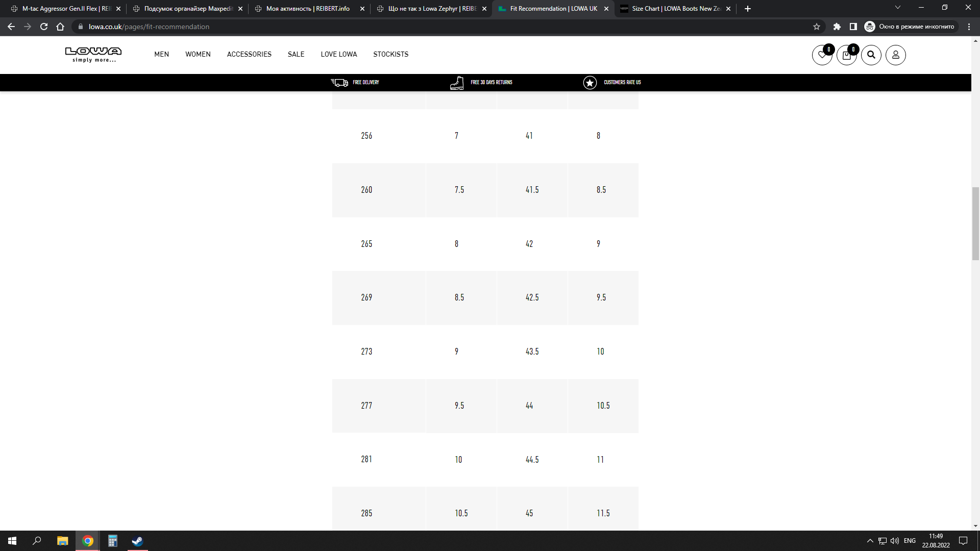The width and height of the screenshot is (980, 551).
Task: Open Steam from taskbar
Action: tap(137, 541)
